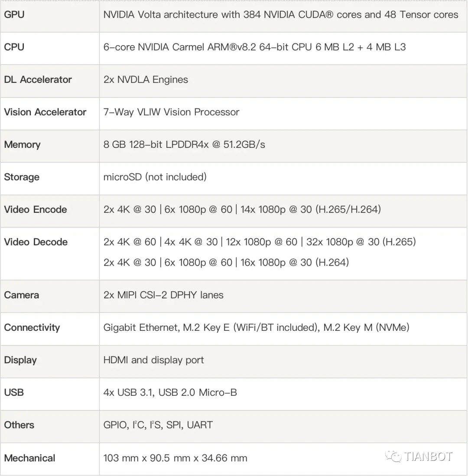Screen dimensions: 468x476
Task: Click the Video Decode label
Action: pyautogui.click(x=36, y=242)
